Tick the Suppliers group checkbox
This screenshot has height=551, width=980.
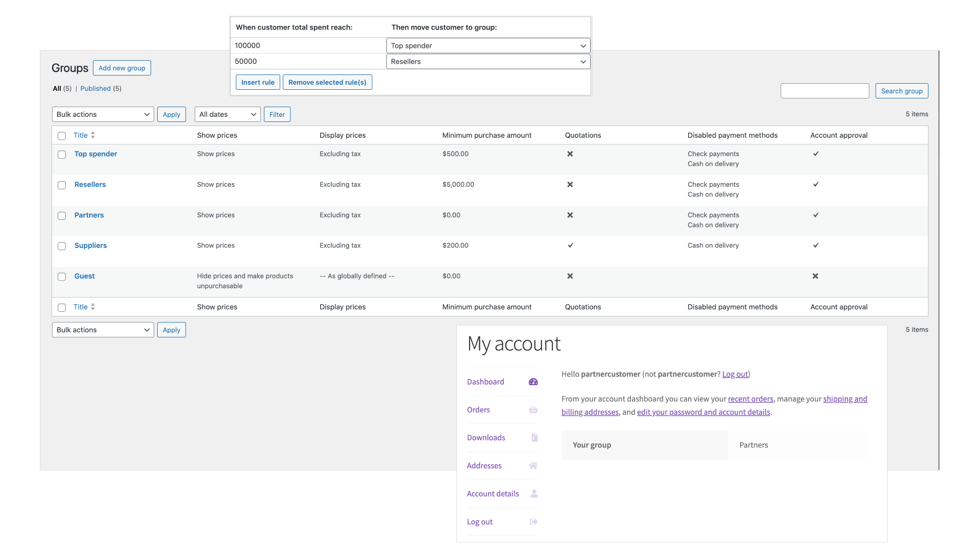pyautogui.click(x=62, y=246)
